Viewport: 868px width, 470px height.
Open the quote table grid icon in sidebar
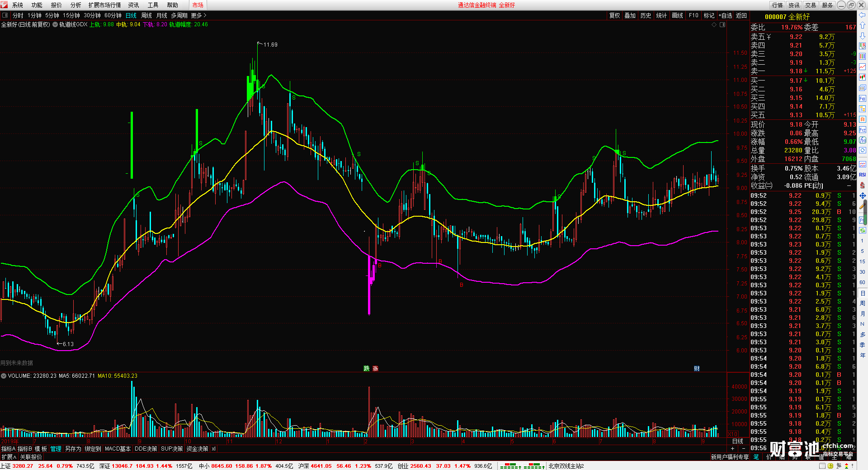pos(863,57)
